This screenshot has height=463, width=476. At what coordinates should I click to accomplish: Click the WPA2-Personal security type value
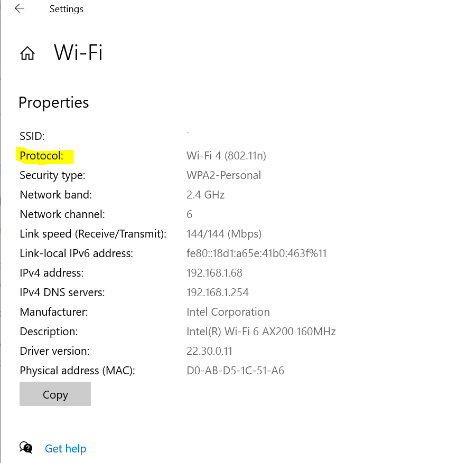(223, 175)
